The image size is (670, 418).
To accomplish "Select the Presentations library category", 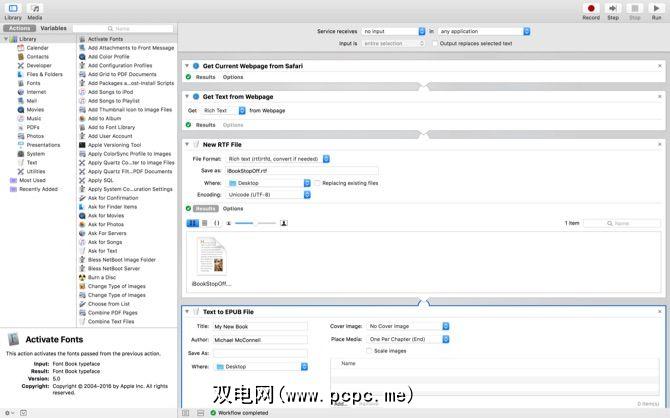I will click(x=43, y=145).
